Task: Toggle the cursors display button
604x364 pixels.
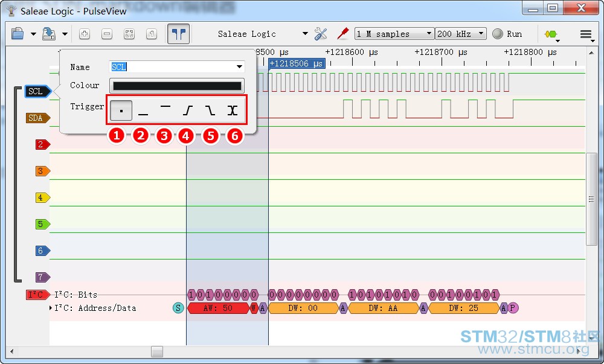Action: pyautogui.click(x=178, y=34)
